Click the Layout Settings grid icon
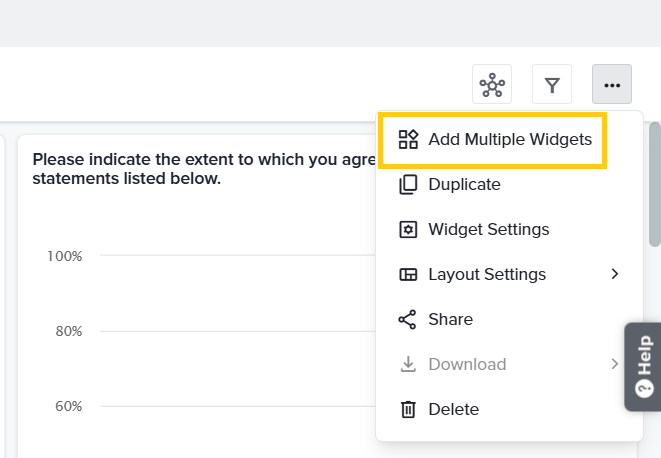This screenshot has height=458, width=661. [408, 274]
